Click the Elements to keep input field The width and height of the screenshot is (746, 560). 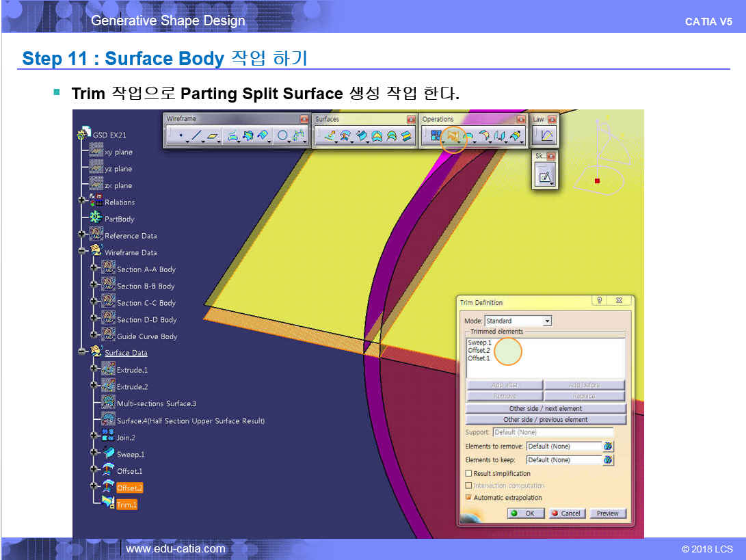pyautogui.click(x=563, y=460)
